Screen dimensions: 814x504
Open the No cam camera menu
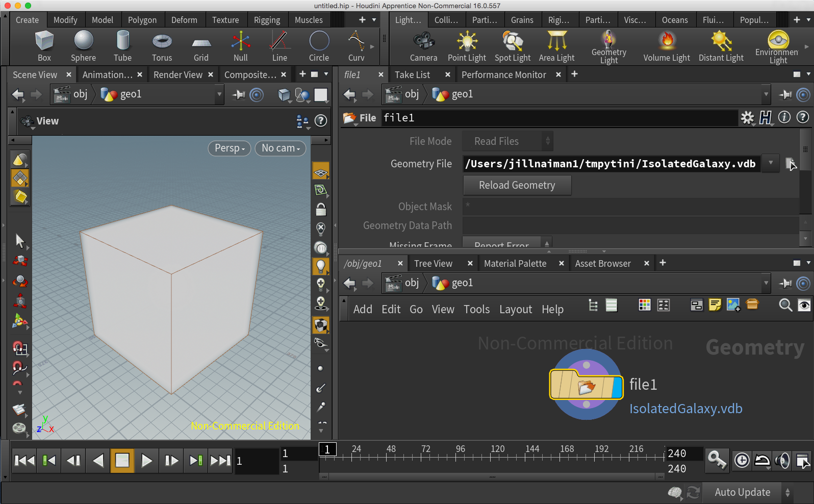[x=281, y=148]
